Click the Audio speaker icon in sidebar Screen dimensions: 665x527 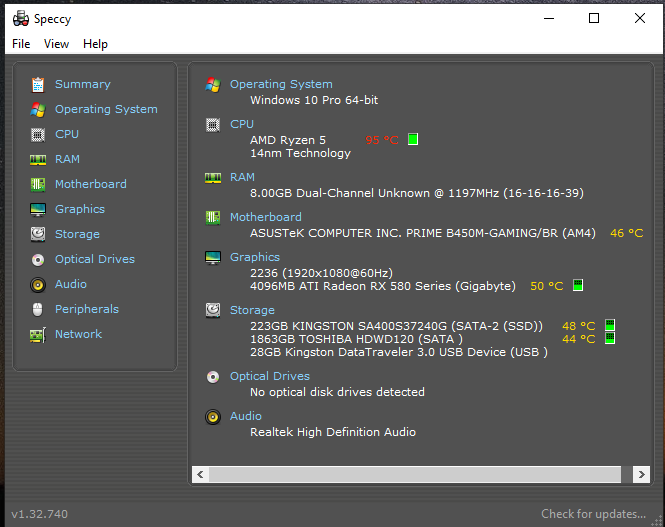coord(38,285)
